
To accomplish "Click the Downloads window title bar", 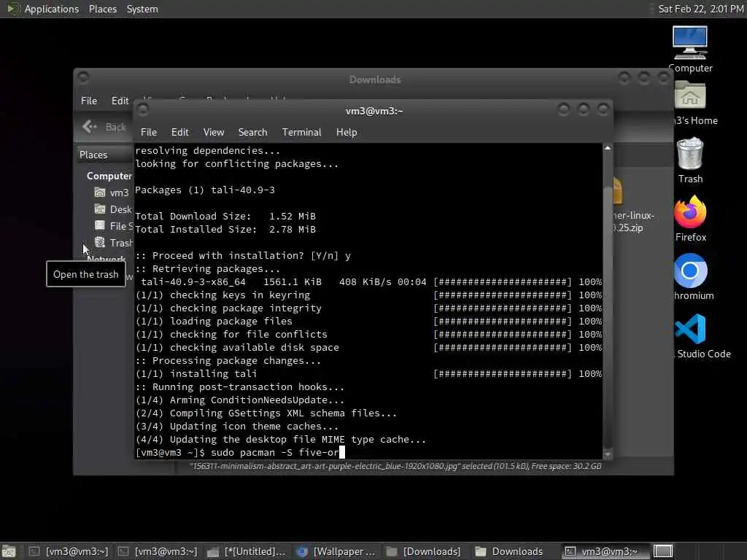I will click(374, 79).
